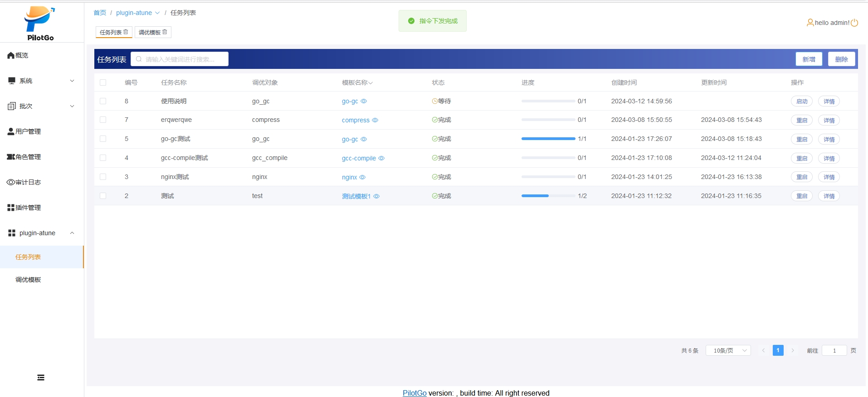Viewport: 868px width, 397px height.
Task: Switch to the 调优模板 tab
Action: [150, 32]
